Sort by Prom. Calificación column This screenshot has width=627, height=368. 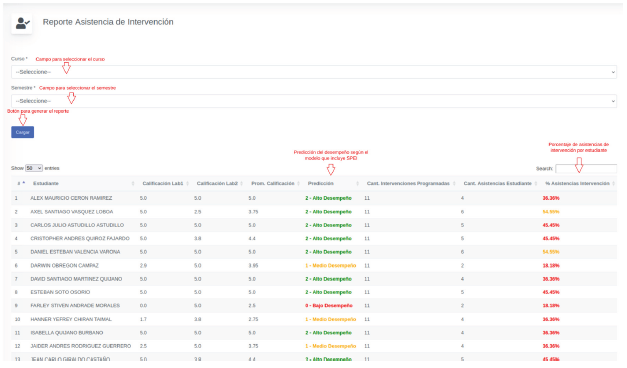[x=275, y=183]
